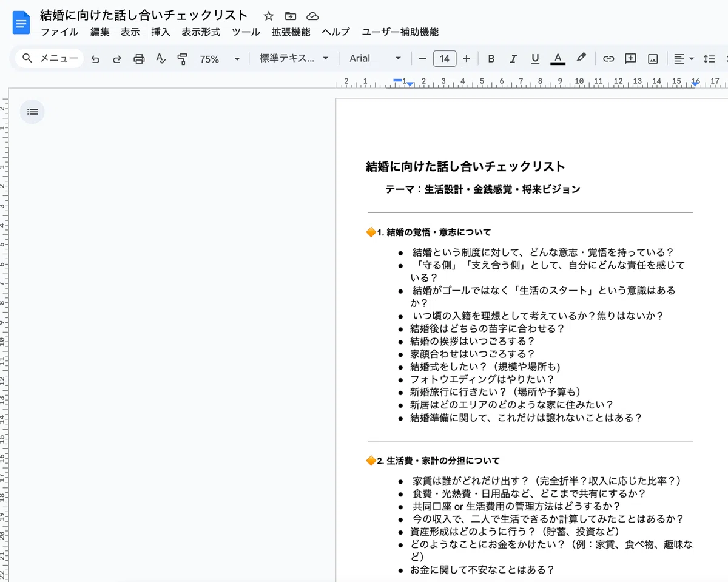Open the zoom 75% dropdown
Screen dimensions: 728x582
220,59
